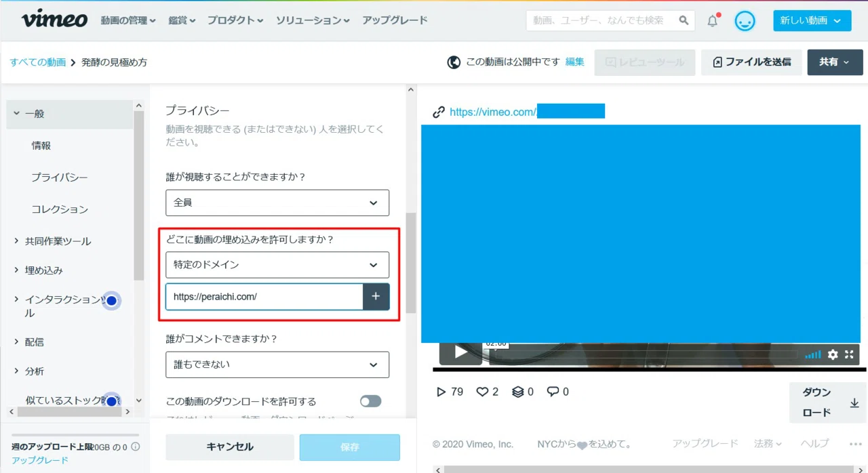Click sidebar アップグレード link at bottom

tap(40, 460)
